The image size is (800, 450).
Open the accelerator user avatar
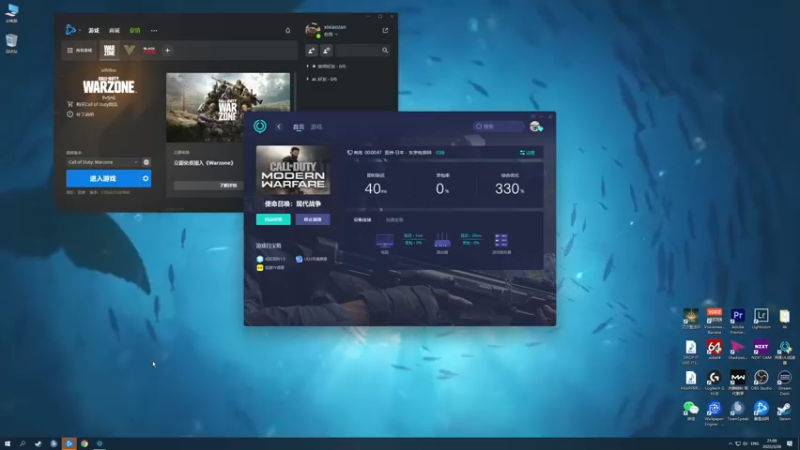(535, 127)
